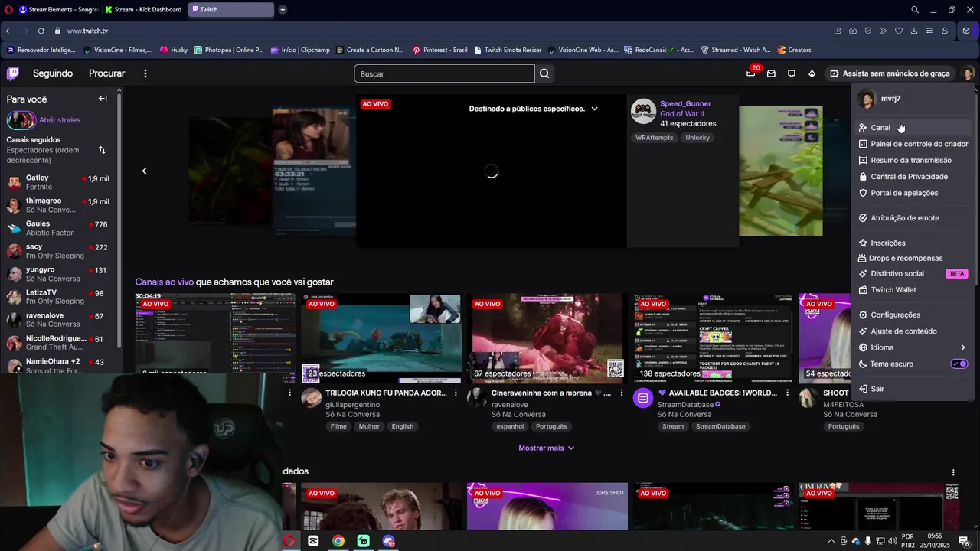Screen dimensions: 980x551
Task: Click WRAttempts tag
Action: (655, 138)
